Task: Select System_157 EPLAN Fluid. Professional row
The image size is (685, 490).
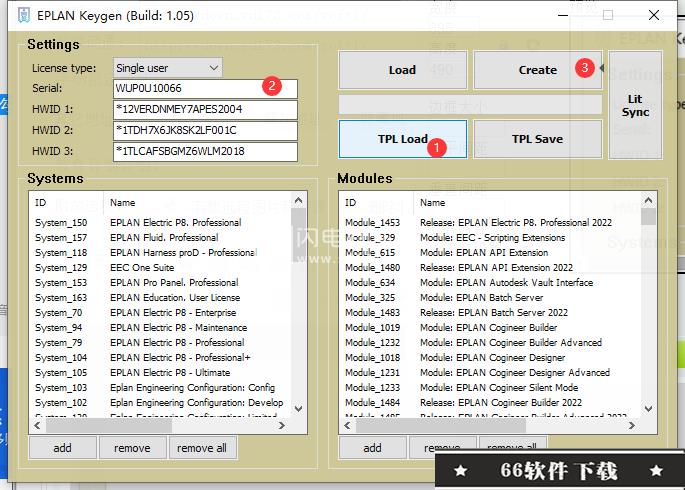Action: (161, 238)
